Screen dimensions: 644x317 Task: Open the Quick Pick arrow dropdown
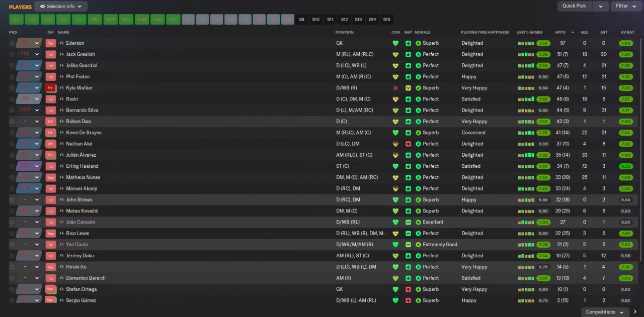pyautogui.click(x=600, y=6)
